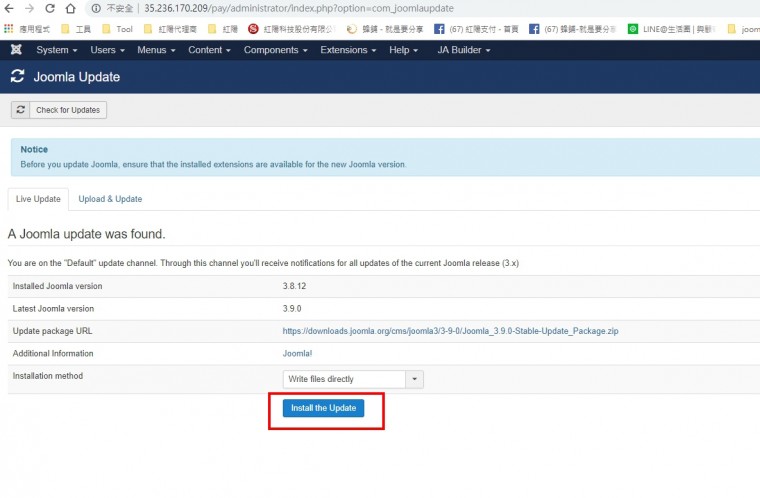Select latest version value 3.9.0
Screen dimensions: 760x498
click(292, 308)
